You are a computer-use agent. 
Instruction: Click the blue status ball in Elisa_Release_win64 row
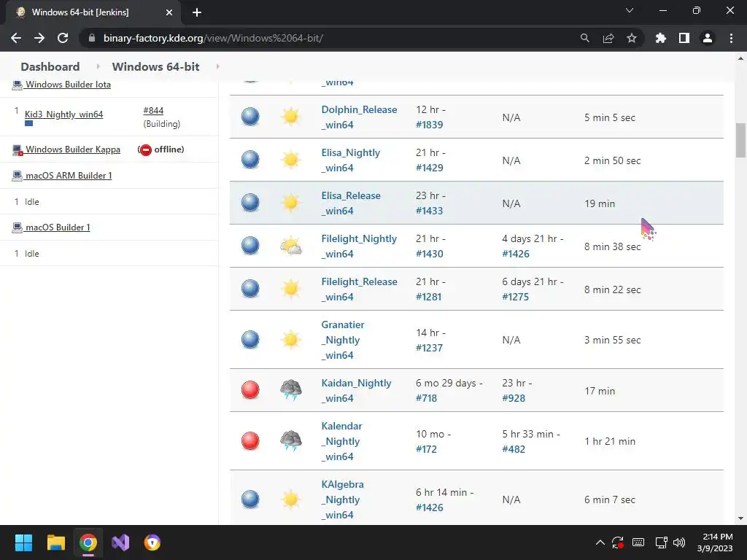tap(250, 203)
